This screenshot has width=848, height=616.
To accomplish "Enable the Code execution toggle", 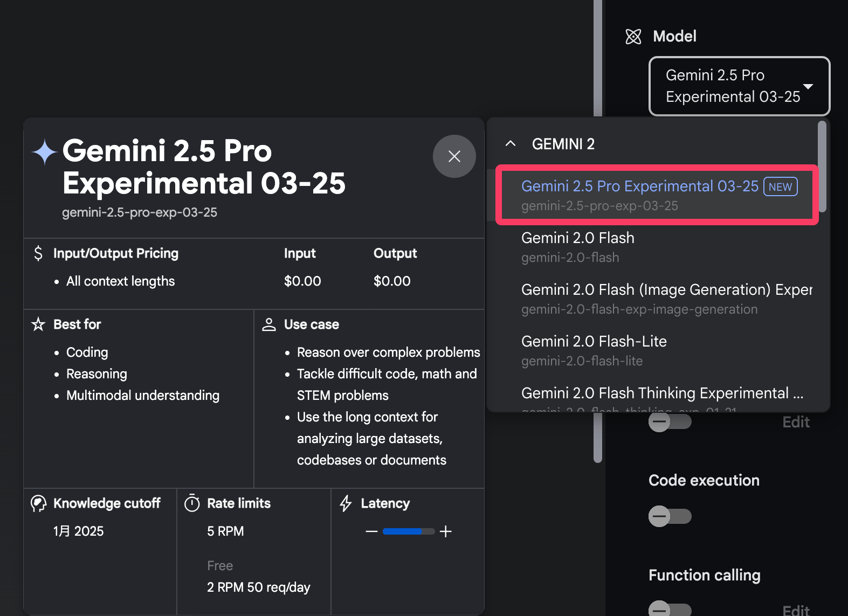I will 669,516.
